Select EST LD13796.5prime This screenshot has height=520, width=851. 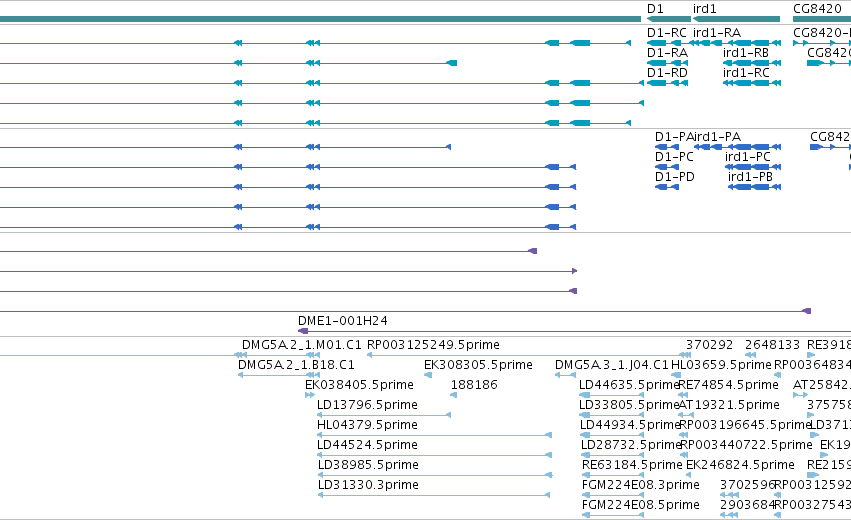coord(367,405)
